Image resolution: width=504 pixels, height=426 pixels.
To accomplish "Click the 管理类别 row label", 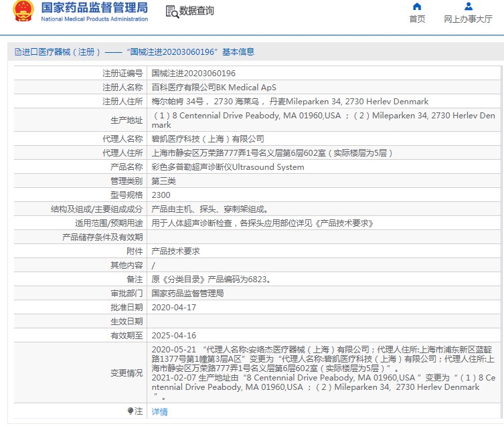I will [x=127, y=181].
